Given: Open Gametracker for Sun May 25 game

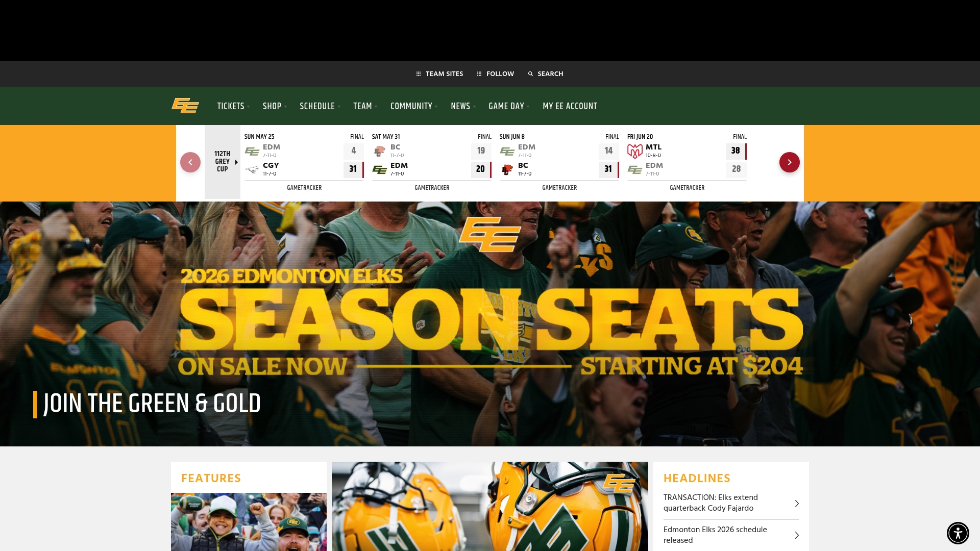Looking at the screenshot, I should (304, 188).
